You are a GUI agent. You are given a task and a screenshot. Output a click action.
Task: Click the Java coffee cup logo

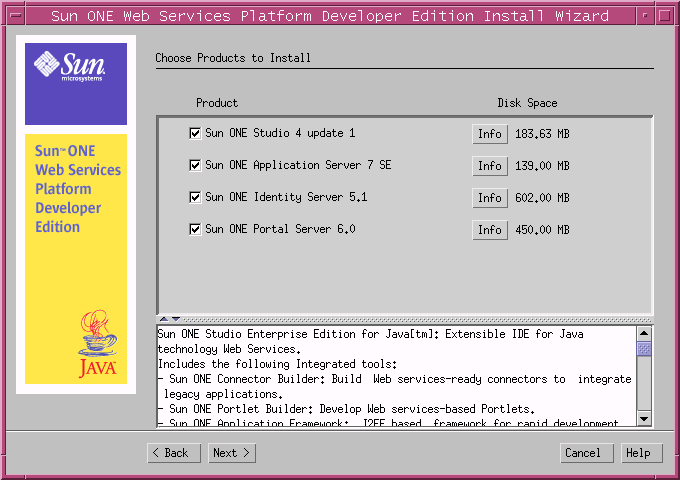click(98, 343)
